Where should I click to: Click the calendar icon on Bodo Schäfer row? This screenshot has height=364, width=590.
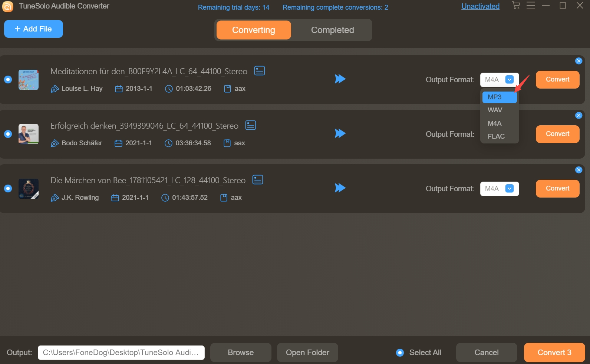[118, 143]
